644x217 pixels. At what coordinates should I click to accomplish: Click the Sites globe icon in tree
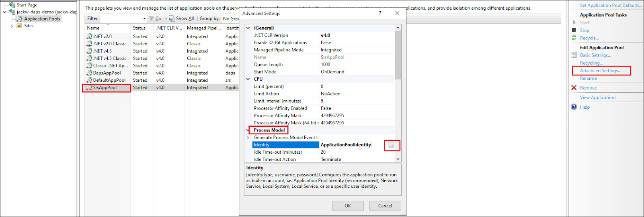click(x=19, y=26)
